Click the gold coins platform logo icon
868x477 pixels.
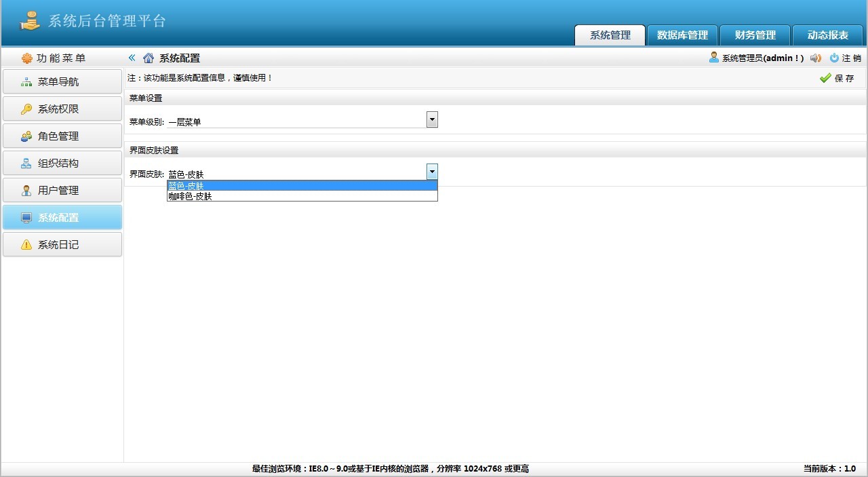[x=31, y=21]
